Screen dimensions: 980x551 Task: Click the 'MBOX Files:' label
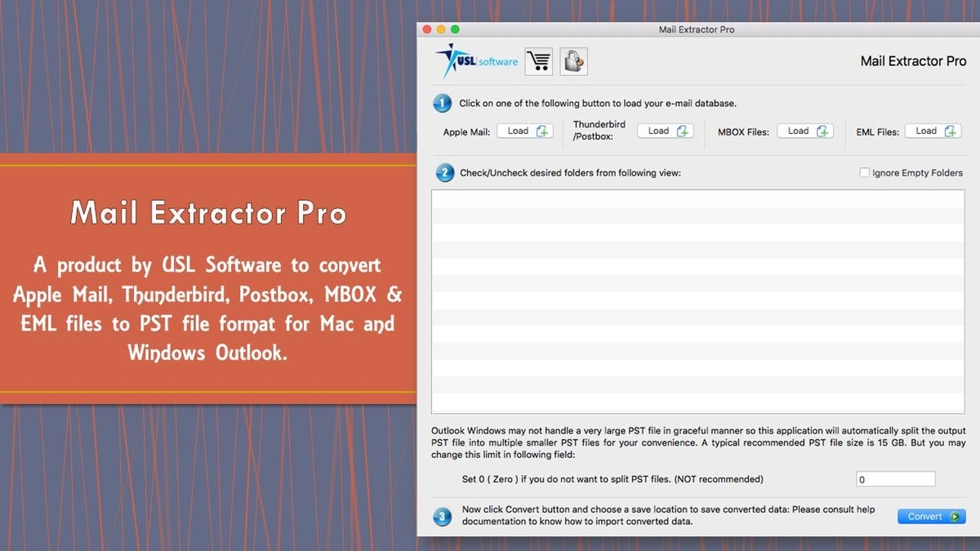[744, 131]
